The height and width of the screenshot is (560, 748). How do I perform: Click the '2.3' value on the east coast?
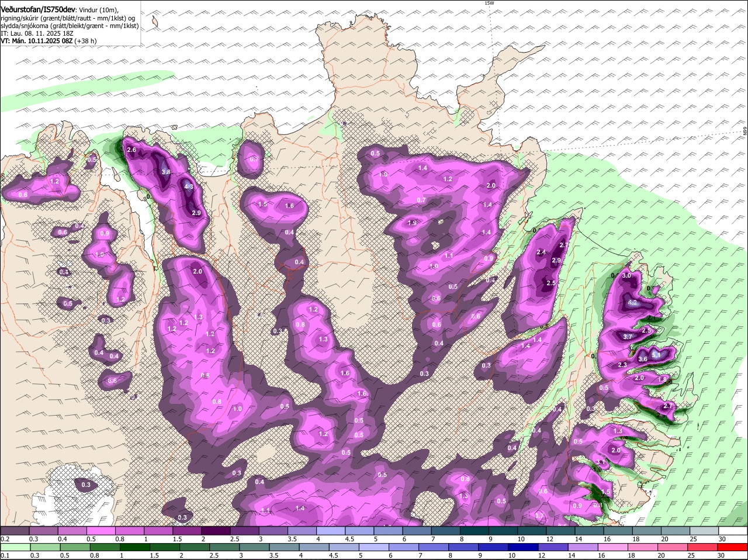[x=622, y=365]
